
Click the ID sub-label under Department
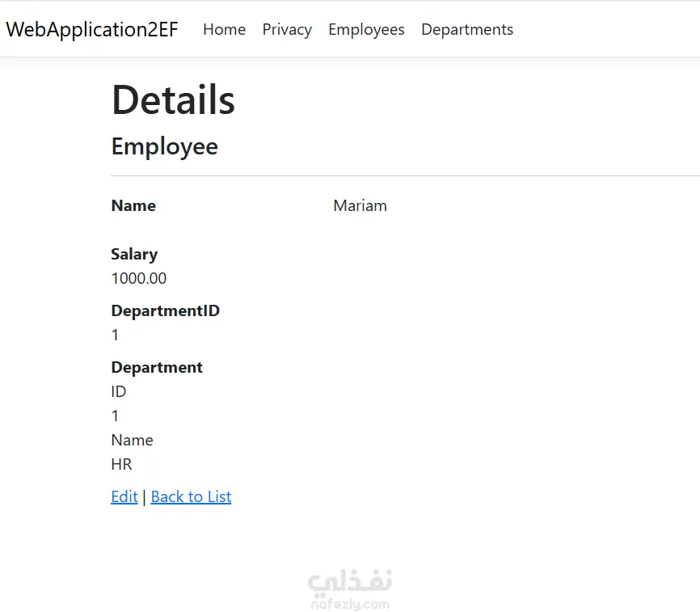[x=119, y=391]
